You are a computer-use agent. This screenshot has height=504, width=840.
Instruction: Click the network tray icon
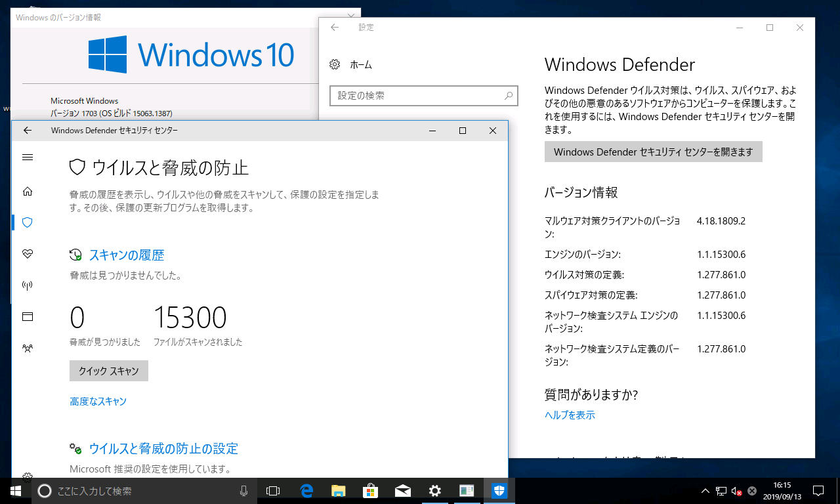point(721,491)
